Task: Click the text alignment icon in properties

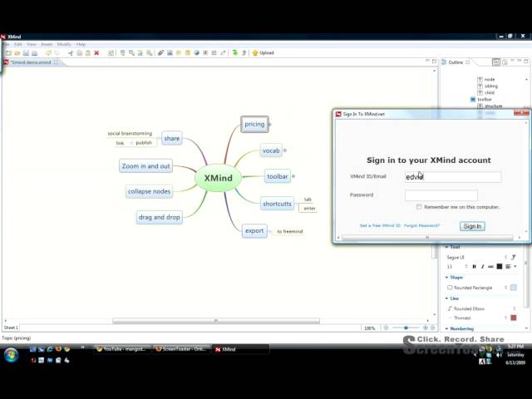Action: pos(508,267)
